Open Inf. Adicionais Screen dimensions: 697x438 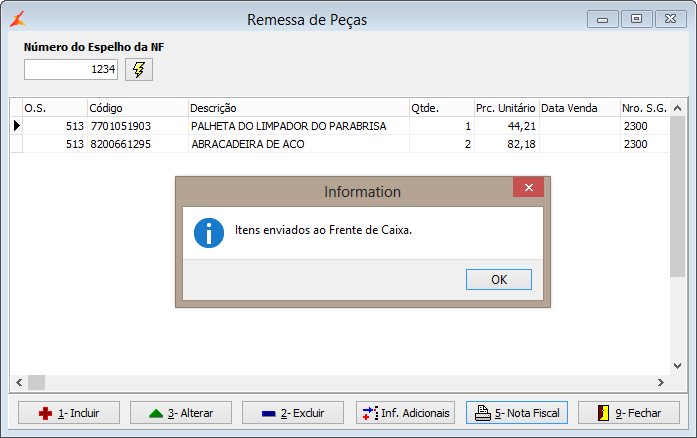click(x=406, y=412)
